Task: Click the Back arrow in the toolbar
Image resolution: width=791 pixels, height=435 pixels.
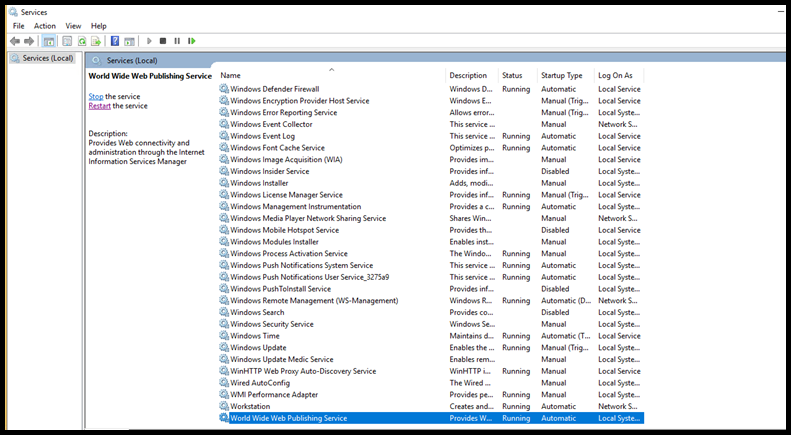Action: (15, 41)
